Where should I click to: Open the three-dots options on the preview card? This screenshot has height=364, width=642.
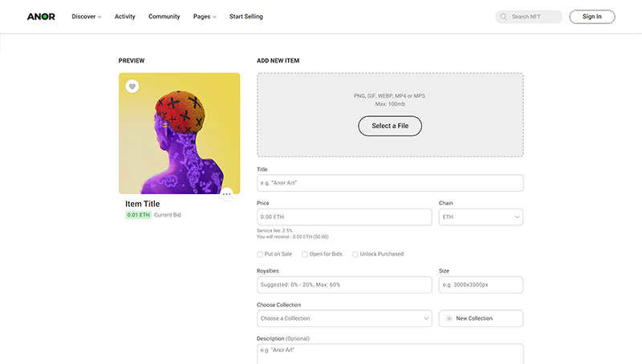226,194
